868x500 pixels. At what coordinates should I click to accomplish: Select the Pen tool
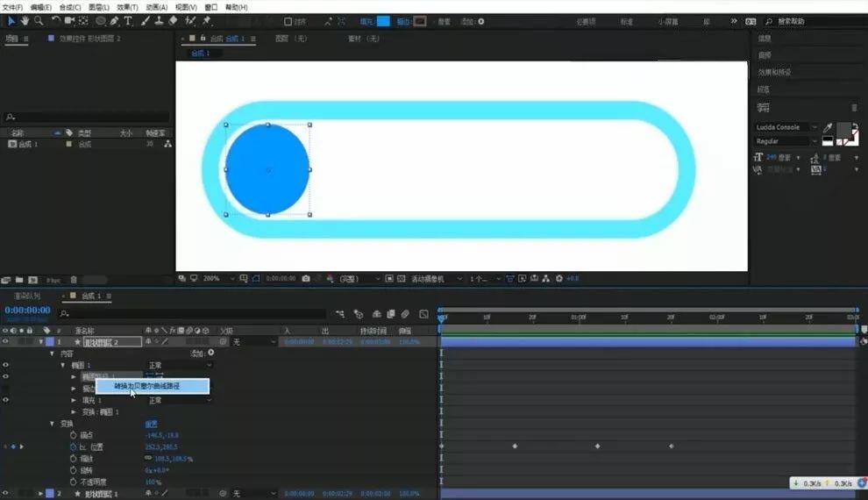[114, 21]
